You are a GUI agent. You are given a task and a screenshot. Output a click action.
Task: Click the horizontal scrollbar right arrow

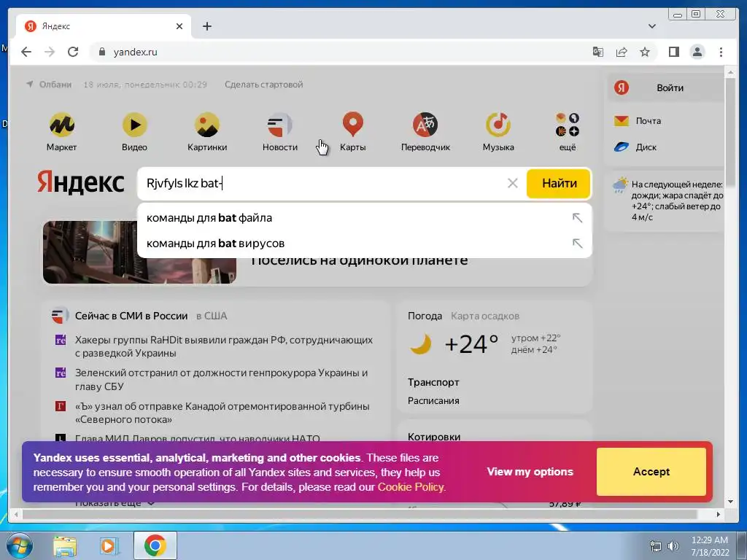719,514
